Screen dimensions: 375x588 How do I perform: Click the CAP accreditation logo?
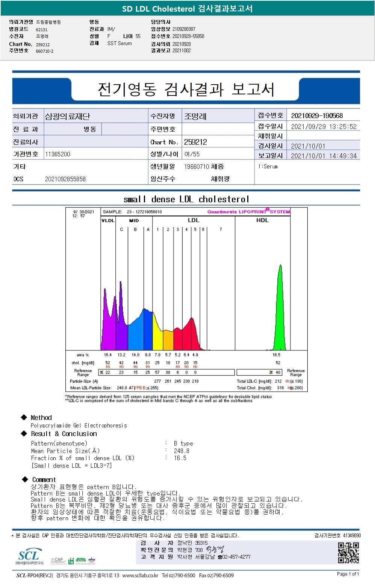58,561
